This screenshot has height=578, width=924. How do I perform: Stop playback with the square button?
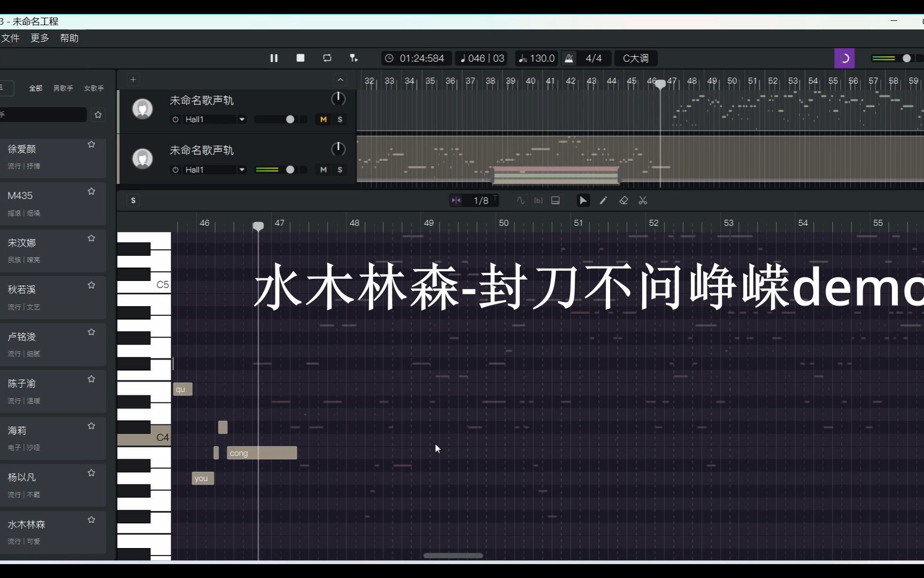pyautogui.click(x=301, y=58)
